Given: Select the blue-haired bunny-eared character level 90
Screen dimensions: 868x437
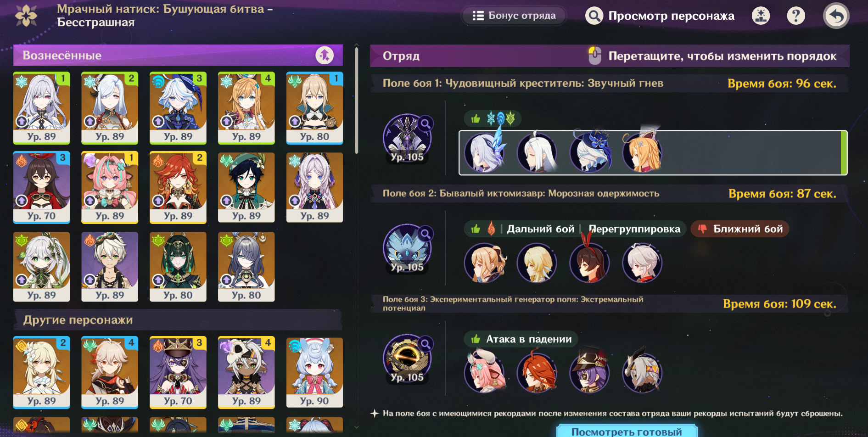Looking at the screenshot, I should pos(315,373).
